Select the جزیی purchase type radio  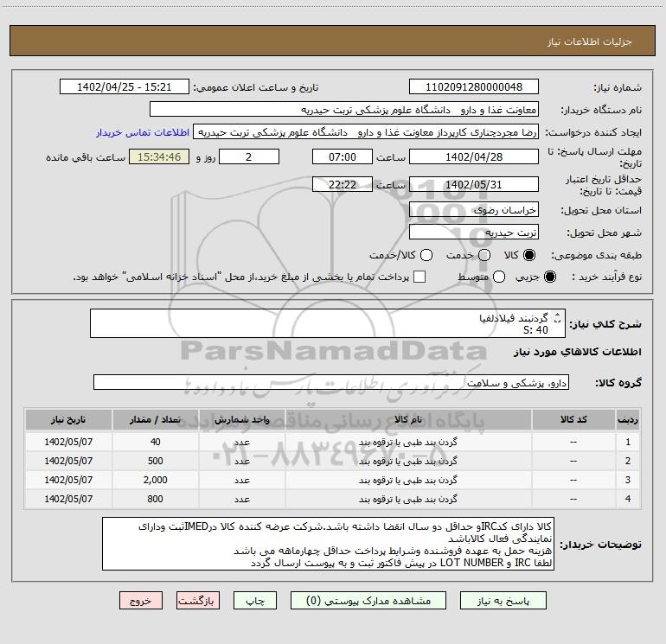[550, 277]
